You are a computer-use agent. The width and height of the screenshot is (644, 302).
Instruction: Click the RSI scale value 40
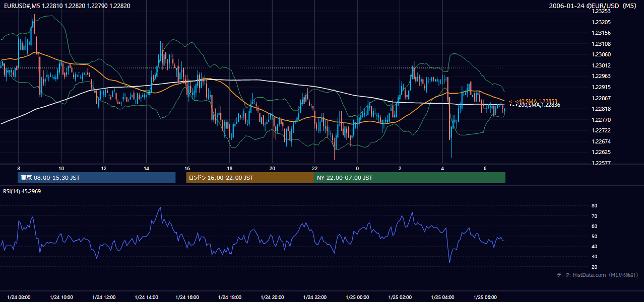(x=594, y=246)
